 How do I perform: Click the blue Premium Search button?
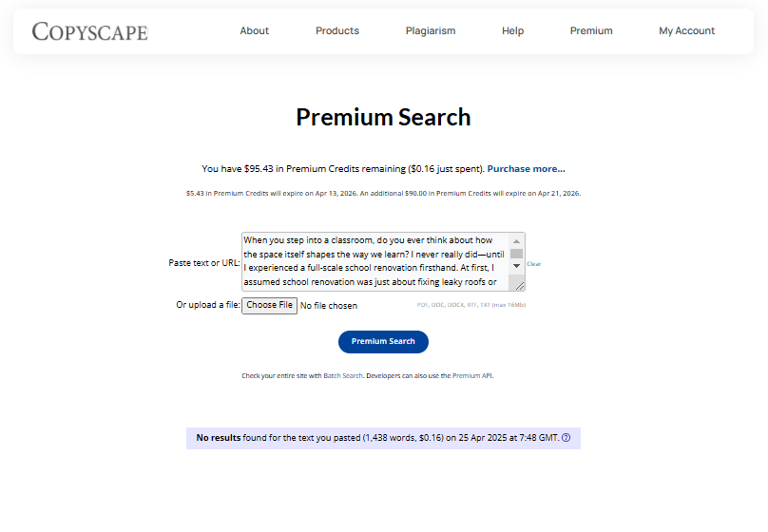383,342
